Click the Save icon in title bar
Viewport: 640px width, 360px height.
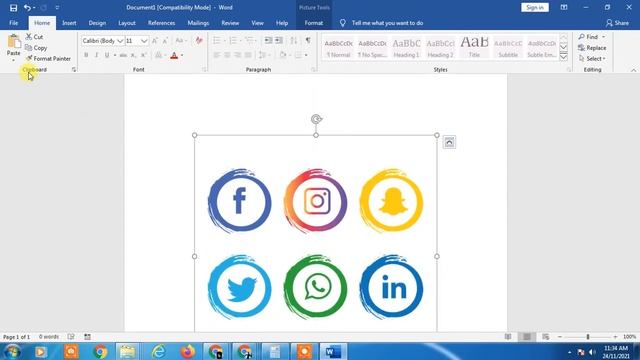13,7
